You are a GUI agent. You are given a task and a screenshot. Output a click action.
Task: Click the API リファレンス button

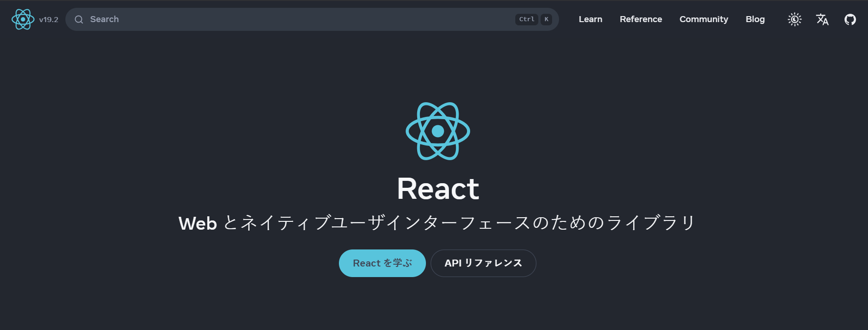484,263
